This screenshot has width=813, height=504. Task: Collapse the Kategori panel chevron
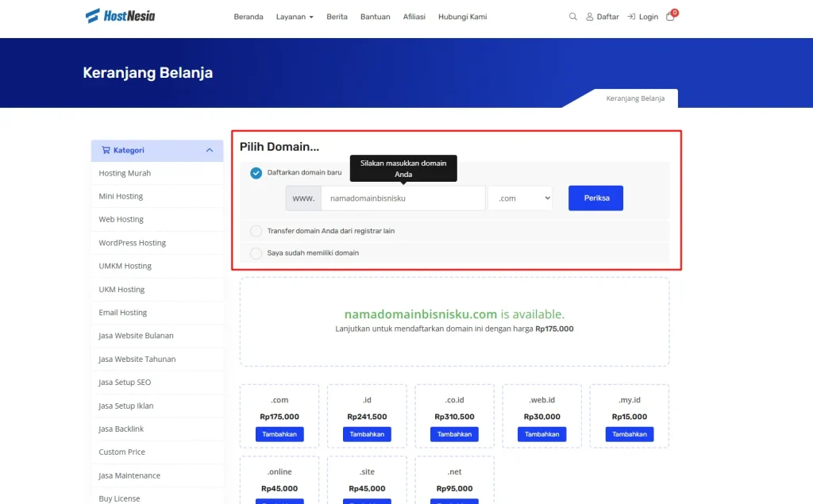point(210,150)
